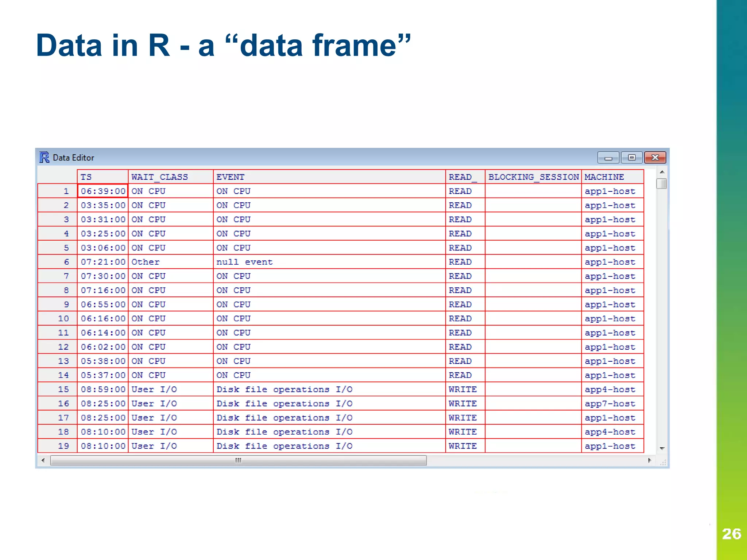Click the TS cell 05:37:00
The image size is (747, 560).
click(x=102, y=375)
